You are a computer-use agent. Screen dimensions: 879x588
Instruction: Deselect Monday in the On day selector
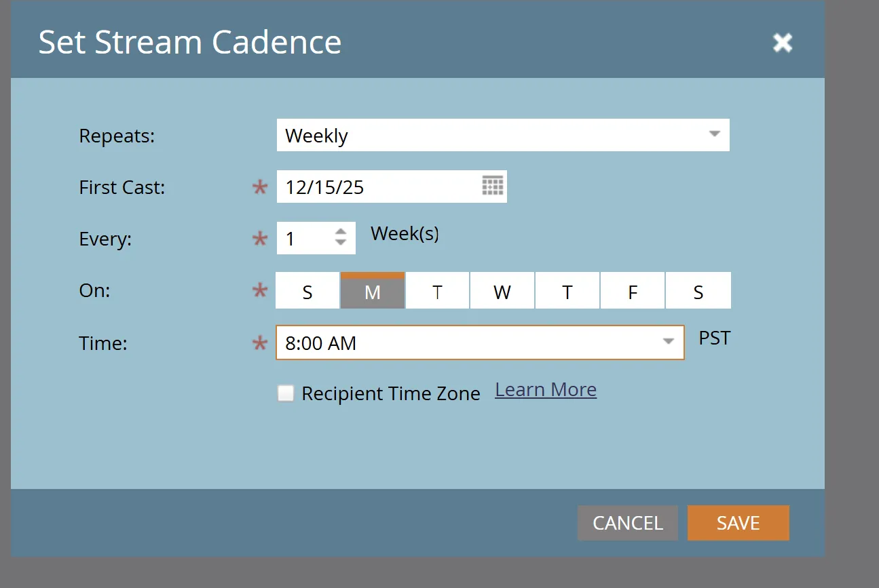pos(373,291)
